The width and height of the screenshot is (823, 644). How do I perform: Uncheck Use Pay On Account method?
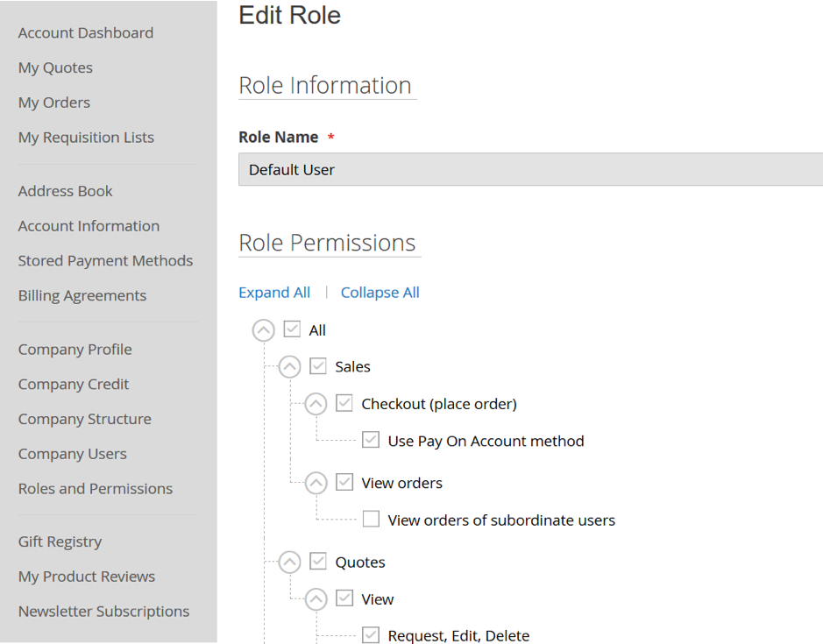coord(371,440)
